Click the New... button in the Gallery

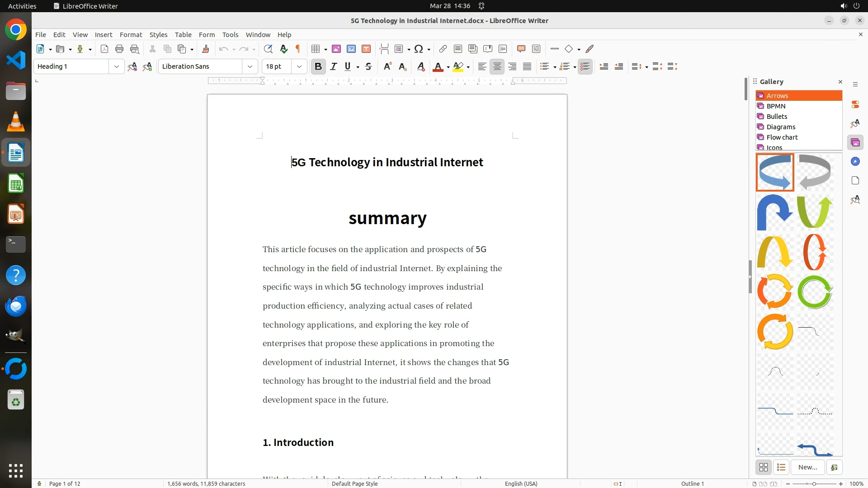807,467
